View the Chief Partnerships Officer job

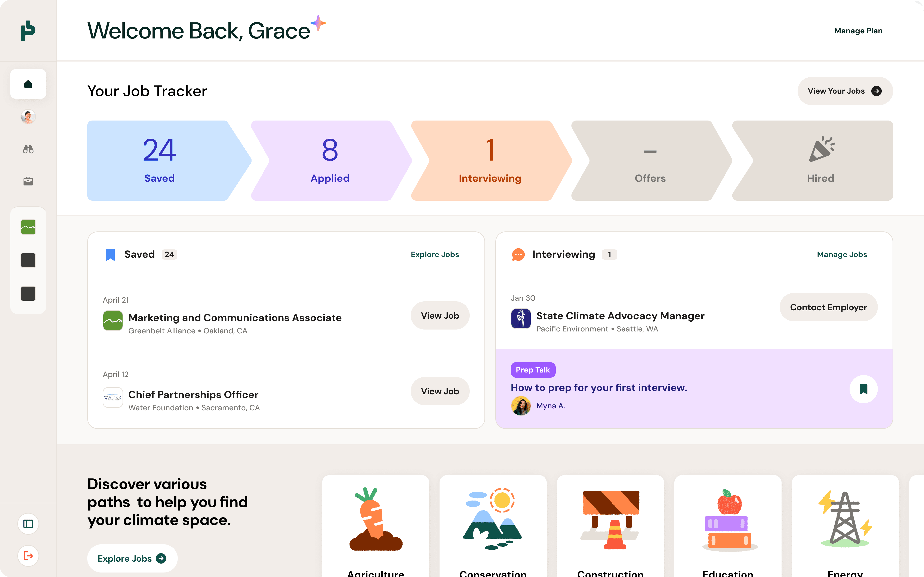click(440, 391)
